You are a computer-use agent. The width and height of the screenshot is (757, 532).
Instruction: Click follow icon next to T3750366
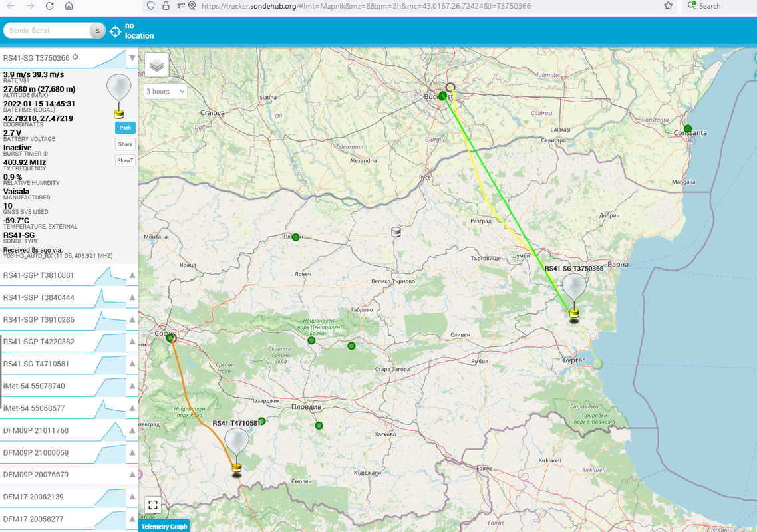(75, 57)
